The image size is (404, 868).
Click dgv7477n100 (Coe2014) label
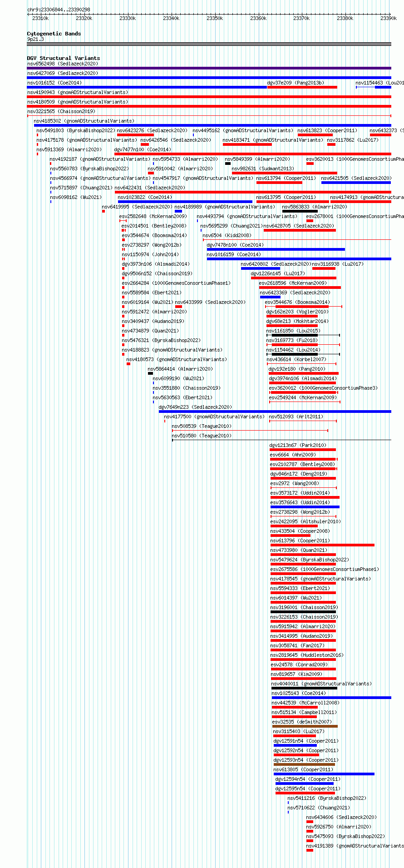[x=143, y=149]
